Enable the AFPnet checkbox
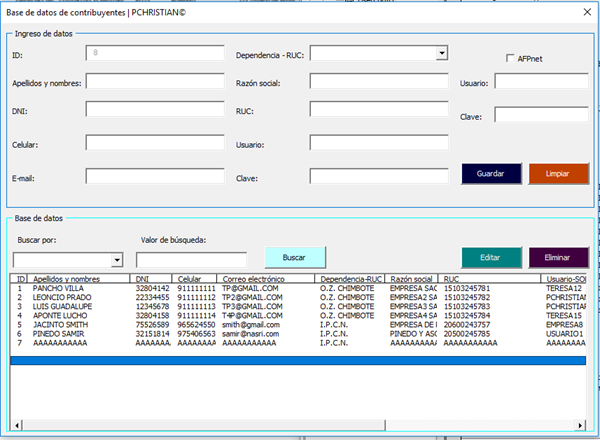 click(x=510, y=59)
